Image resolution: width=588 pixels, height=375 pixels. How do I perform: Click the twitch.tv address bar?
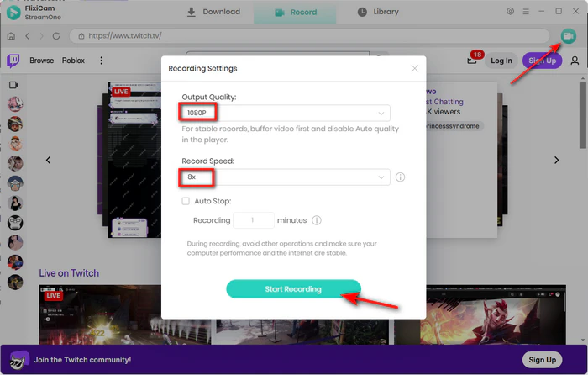tap(309, 36)
